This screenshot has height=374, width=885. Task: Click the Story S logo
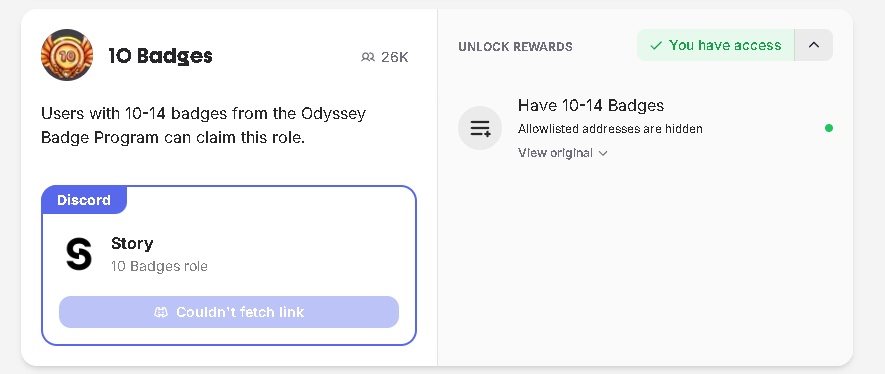pyautogui.click(x=78, y=254)
